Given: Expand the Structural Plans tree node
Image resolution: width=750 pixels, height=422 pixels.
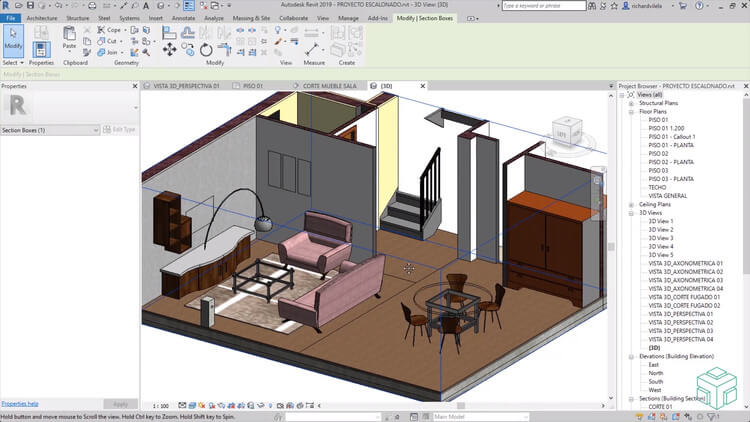Looking at the screenshot, I should [x=632, y=103].
